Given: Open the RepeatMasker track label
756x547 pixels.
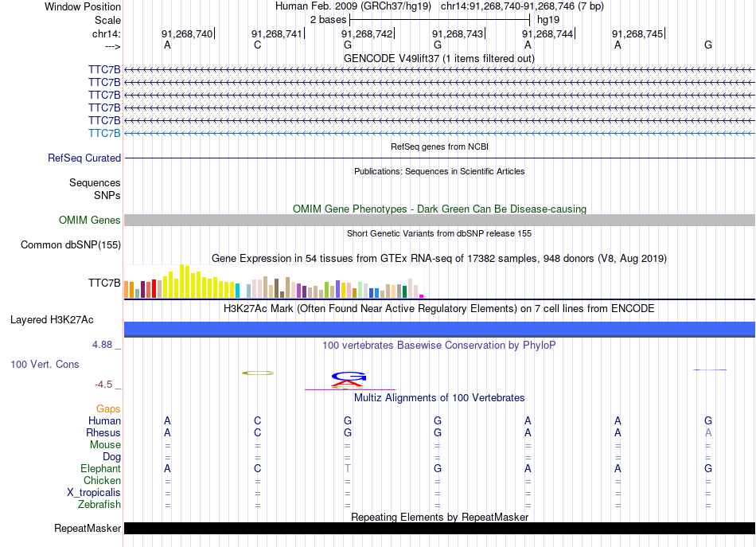Looking at the screenshot, I should tap(88, 528).
